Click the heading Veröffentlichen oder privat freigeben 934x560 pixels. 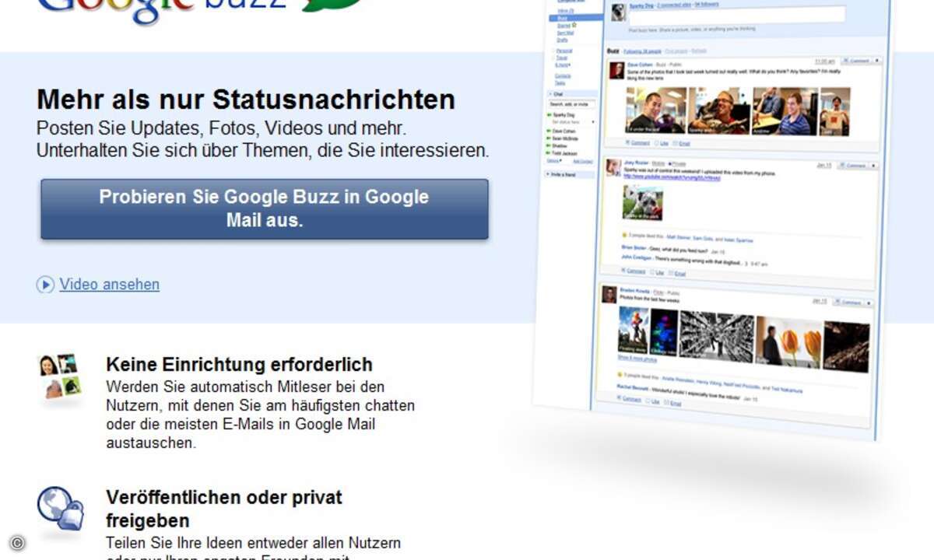pyautogui.click(x=224, y=509)
